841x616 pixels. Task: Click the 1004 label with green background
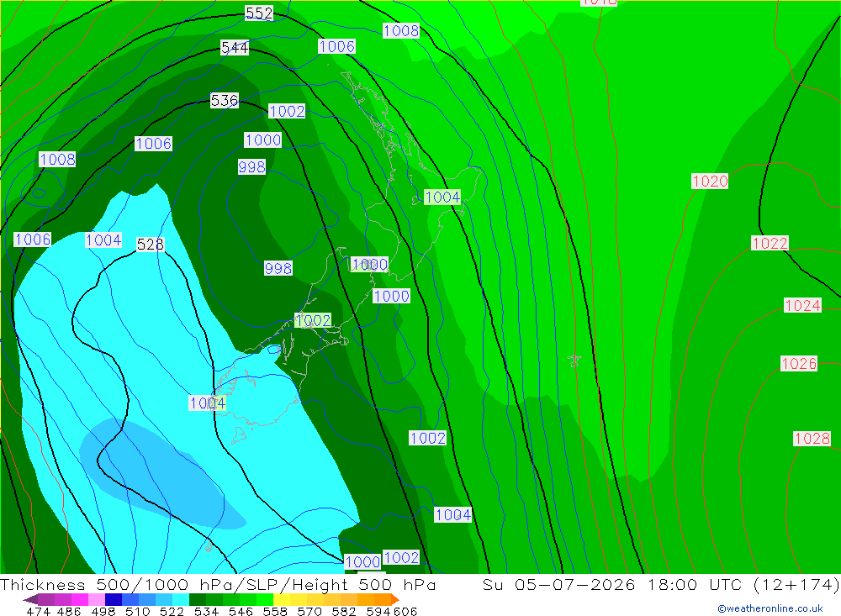pyautogui.click(x=442, y=197)
